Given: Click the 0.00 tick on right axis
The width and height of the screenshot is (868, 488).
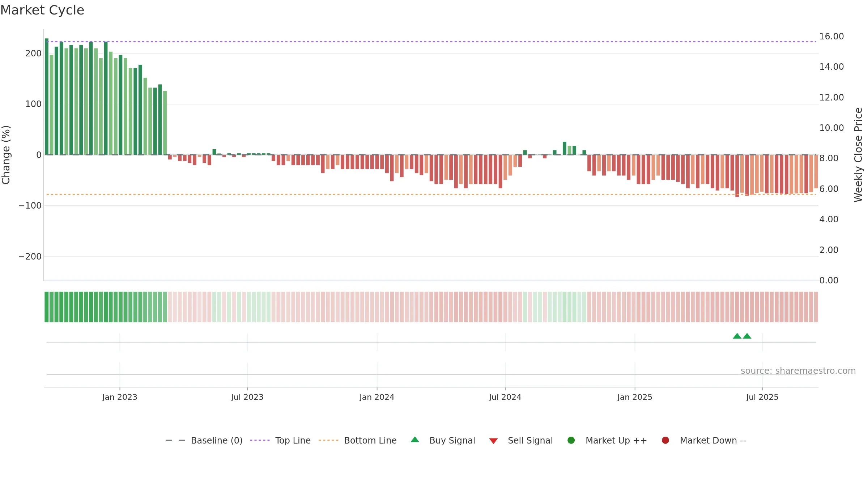Looking at the screenshot, I should click(x=829, y=281).
